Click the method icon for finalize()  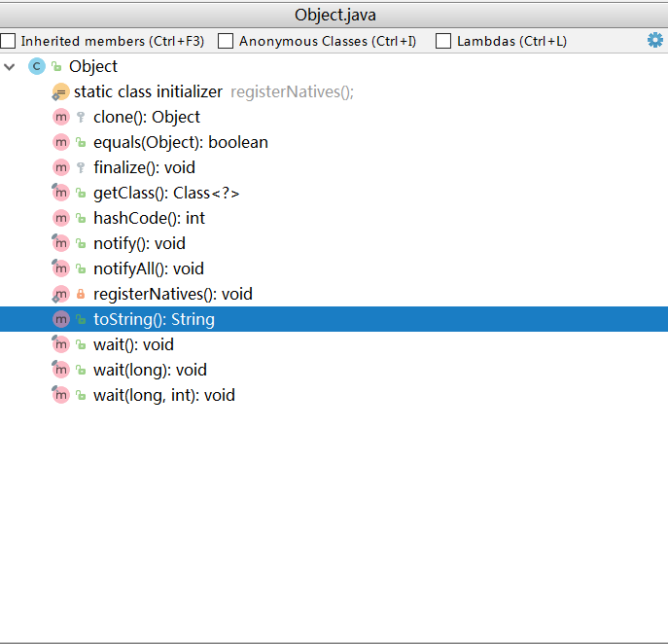[x=61, y=167]
